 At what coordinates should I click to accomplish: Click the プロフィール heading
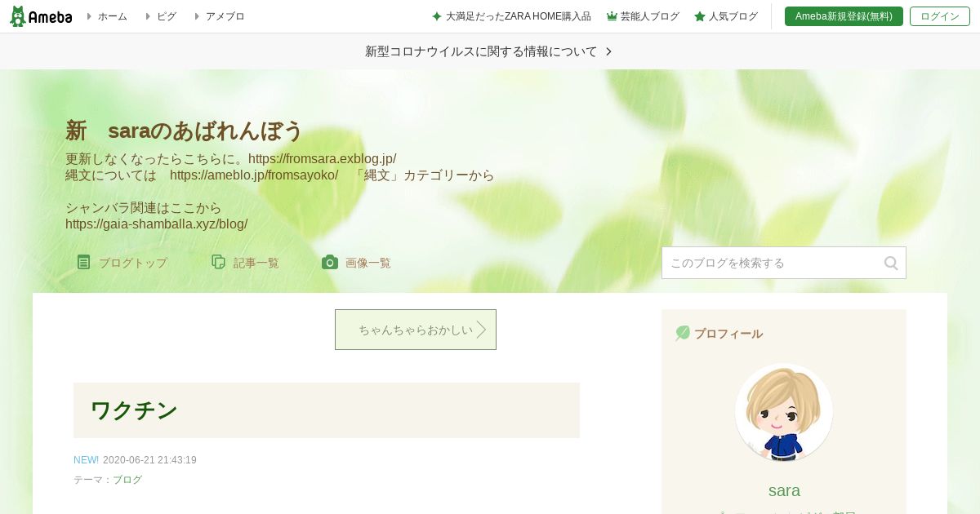point(728,334)
